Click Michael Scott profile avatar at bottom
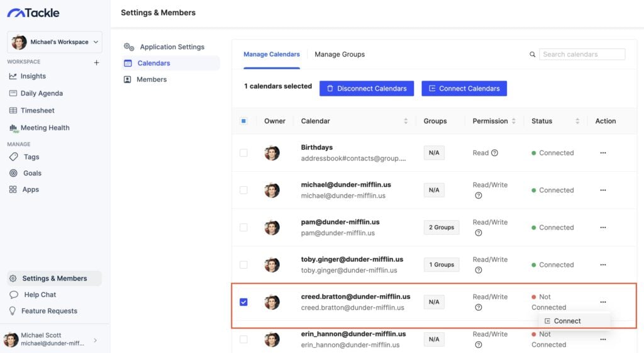This screenshot has height=353, width=644. 11,339
